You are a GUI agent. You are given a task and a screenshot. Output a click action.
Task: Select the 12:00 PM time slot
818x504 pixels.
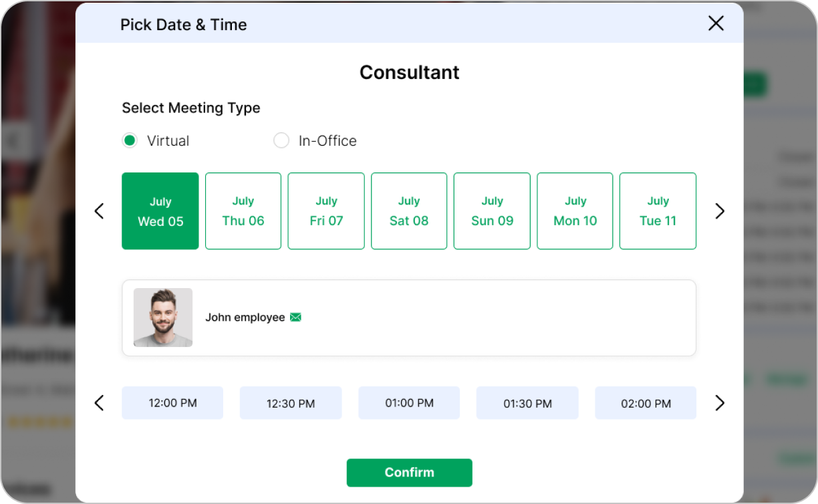click(172, 403)
